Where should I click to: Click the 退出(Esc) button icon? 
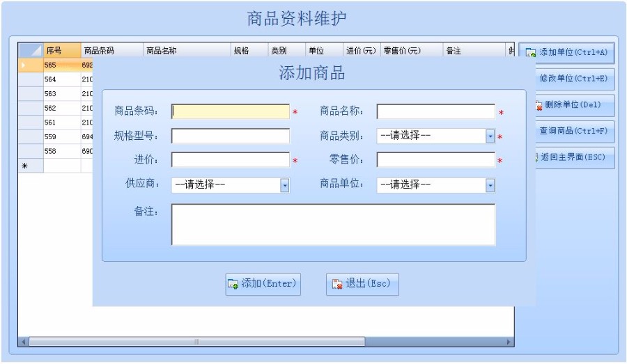(337, 284)
